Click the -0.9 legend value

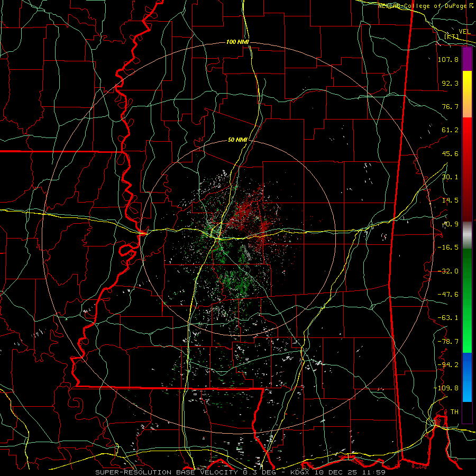pyautogui.click(x=450, y=224)
